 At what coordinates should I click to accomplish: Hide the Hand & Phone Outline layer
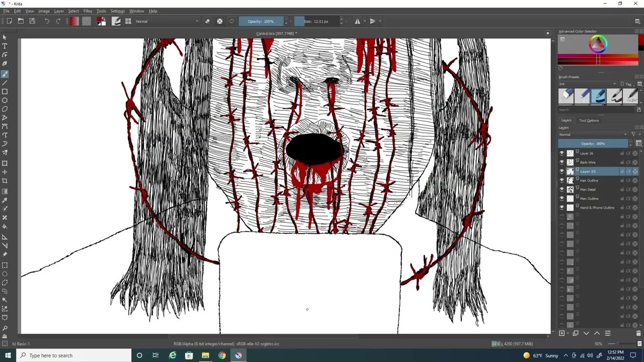click(x=562, y=208)
